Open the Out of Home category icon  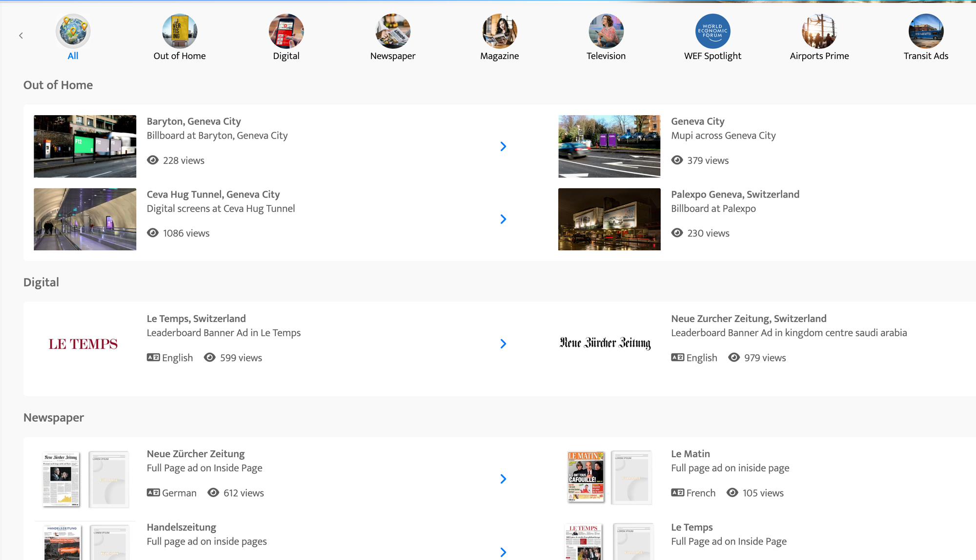(180, 31)
